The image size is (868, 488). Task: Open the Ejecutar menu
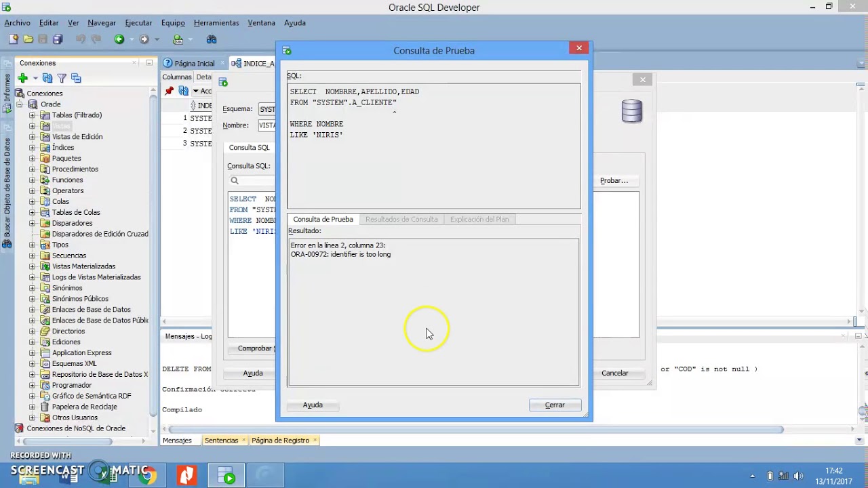point(138,22)
